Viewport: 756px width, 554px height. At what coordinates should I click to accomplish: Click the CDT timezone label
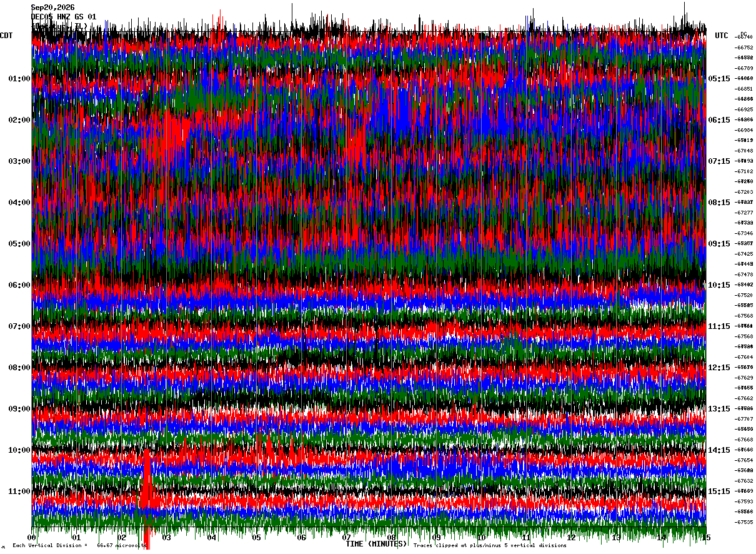(6, 36)
